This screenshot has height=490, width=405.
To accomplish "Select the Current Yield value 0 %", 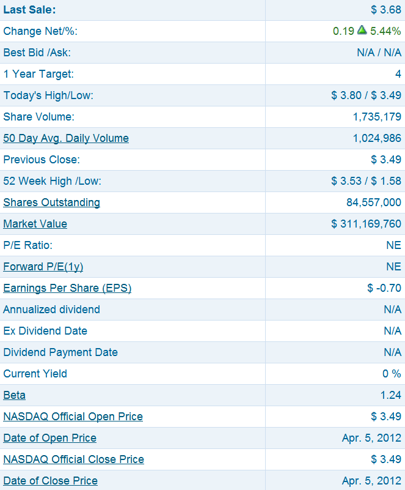I will click(392, 374).
